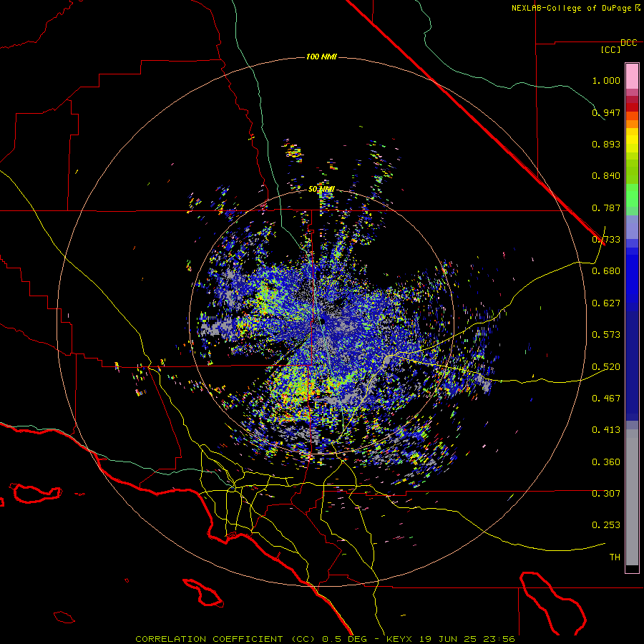The height and width of the screenshot is (644, 644).
Task: Click the pink top segment of color scale
Action: (x=632, y=76)
